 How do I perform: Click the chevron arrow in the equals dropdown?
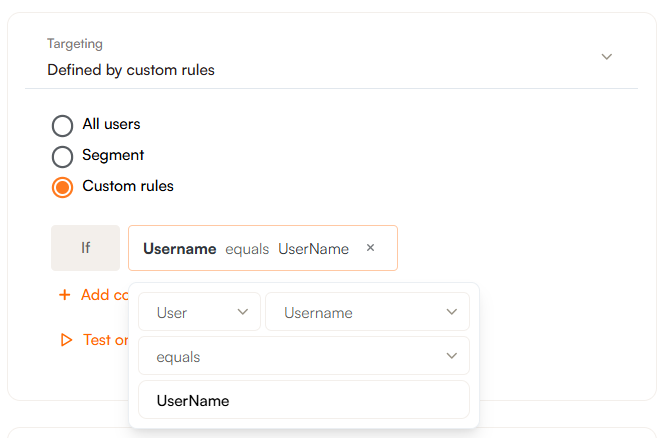point(451,356)
